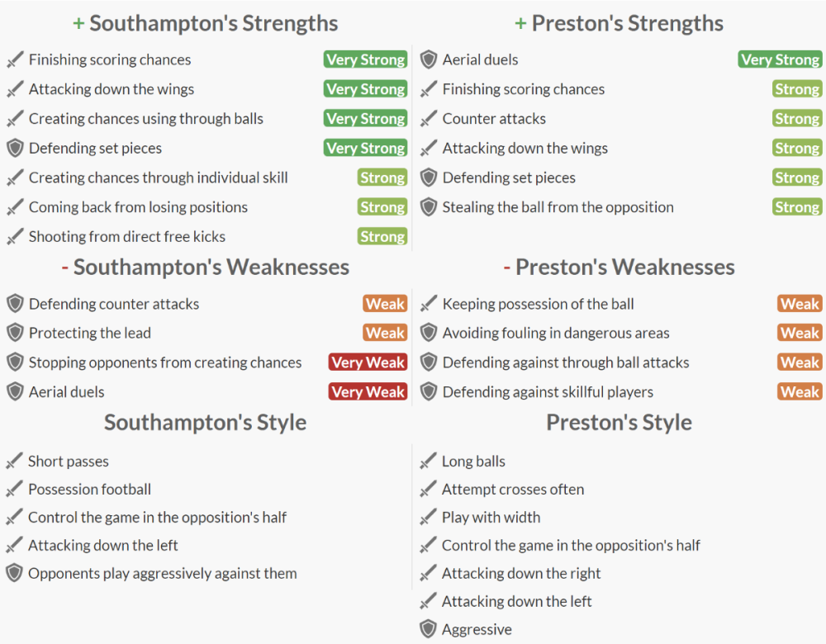
Task: Click Avoiding fouling in dangerous areas text
Action: pos(556,333)
